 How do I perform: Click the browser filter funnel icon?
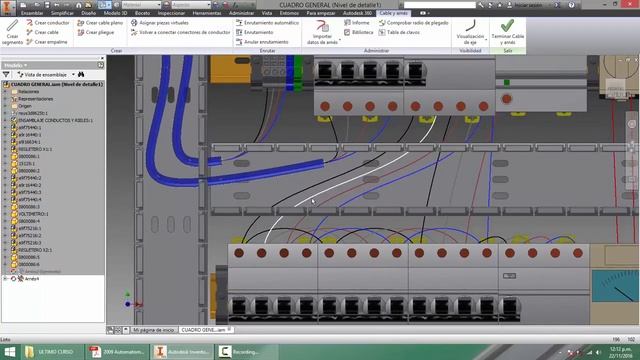[x=6, y=75]
